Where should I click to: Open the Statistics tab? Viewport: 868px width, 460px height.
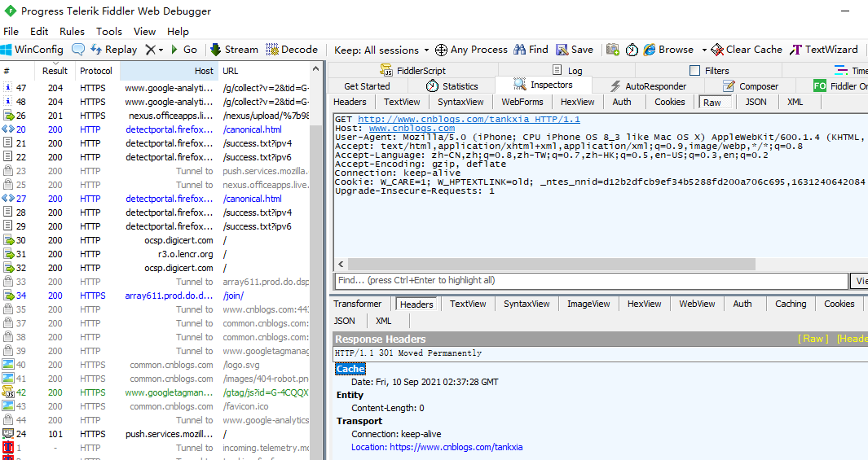coord(452,86)
